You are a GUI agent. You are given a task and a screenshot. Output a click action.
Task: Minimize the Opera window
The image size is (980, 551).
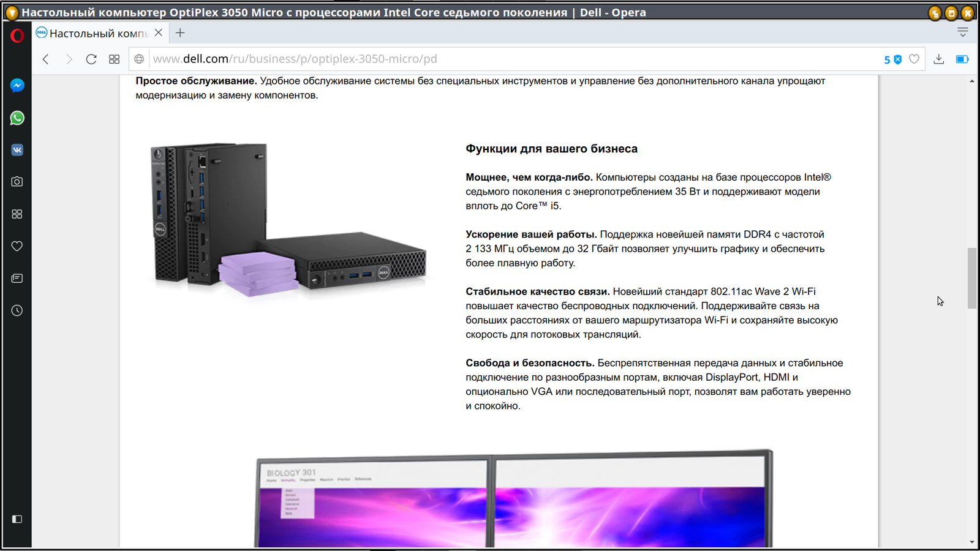point(935,13)
